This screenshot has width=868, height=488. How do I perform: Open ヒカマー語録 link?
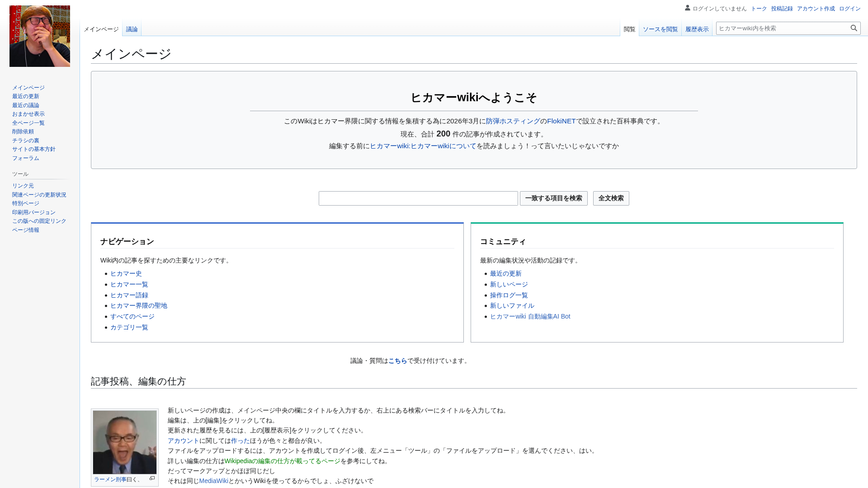(129, 295)
